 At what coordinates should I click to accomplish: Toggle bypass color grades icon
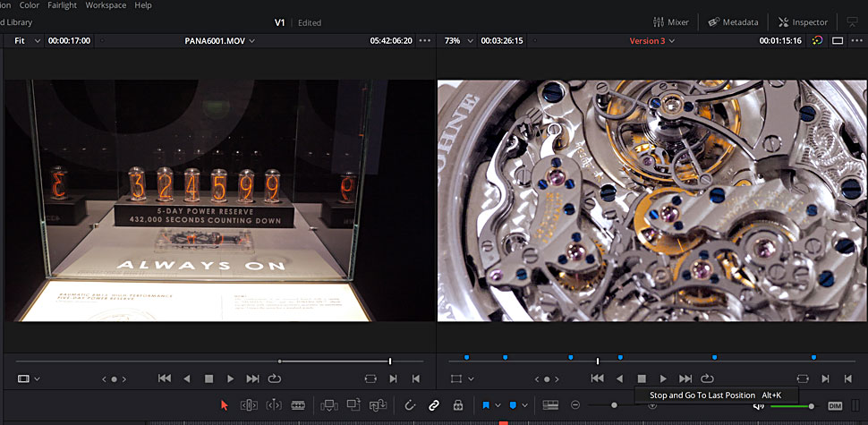pyautogui.click(x=818, y=40)
